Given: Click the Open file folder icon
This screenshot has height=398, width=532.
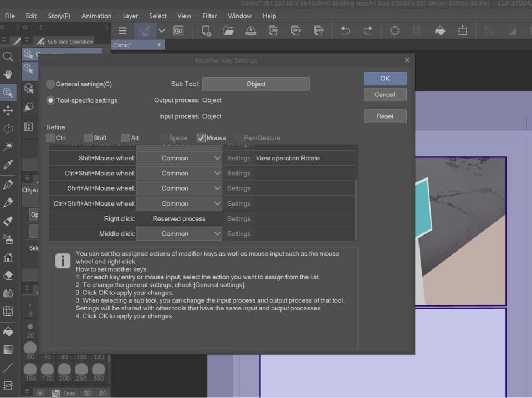Looking at the screenshot, I should pyautogui.click(x=228, y=31).
